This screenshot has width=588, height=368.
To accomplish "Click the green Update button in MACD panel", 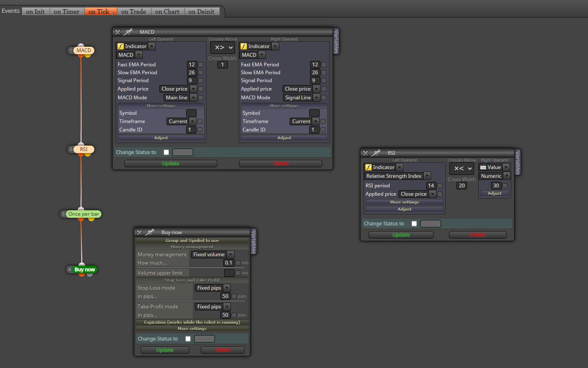I will 171,164.
